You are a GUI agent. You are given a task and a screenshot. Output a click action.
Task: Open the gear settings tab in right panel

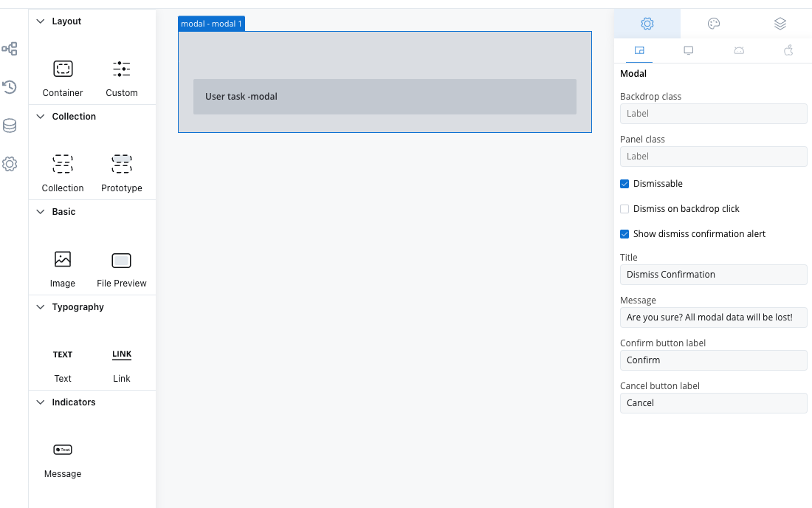point(647,24)
